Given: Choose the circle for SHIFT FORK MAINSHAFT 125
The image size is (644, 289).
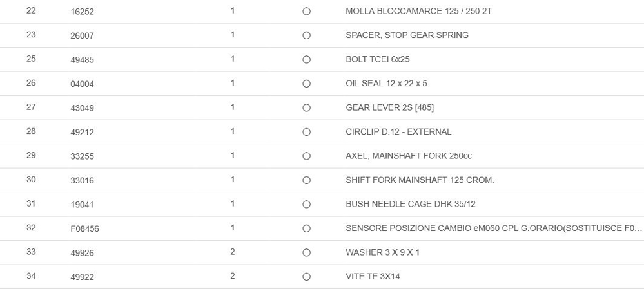Looking at the screenshot, I should tap(306, 180).
